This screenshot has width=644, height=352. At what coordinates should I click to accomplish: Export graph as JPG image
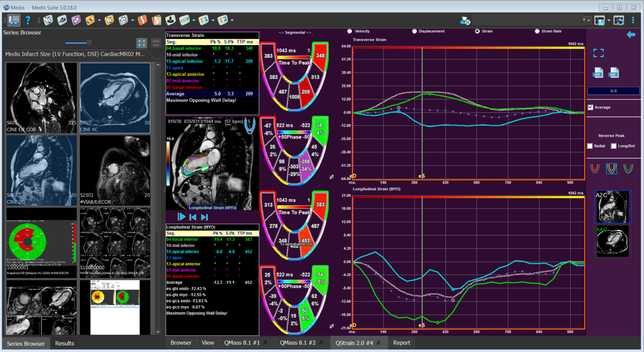[598, 73]
